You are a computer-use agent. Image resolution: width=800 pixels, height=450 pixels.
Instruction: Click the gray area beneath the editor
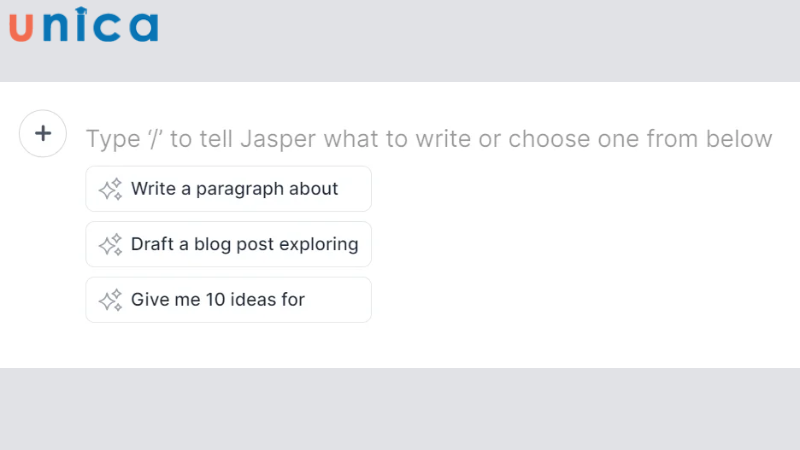(400, 410)
